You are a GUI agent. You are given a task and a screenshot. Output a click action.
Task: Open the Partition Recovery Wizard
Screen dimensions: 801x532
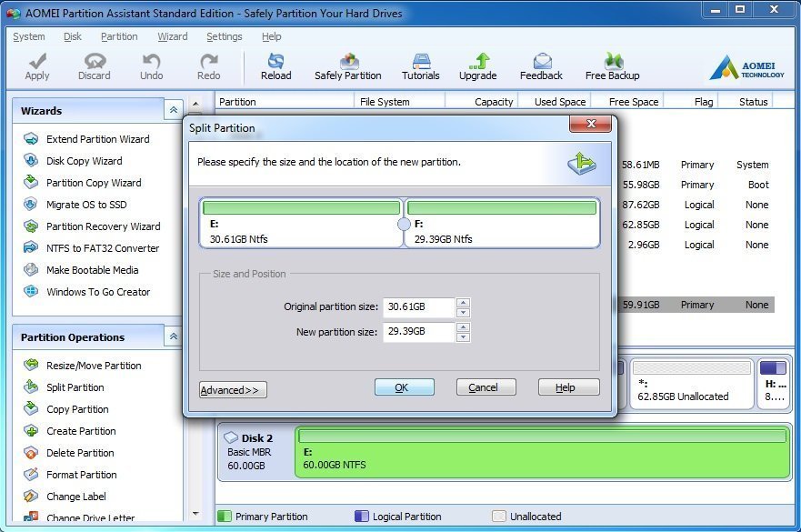coord(92,226)
